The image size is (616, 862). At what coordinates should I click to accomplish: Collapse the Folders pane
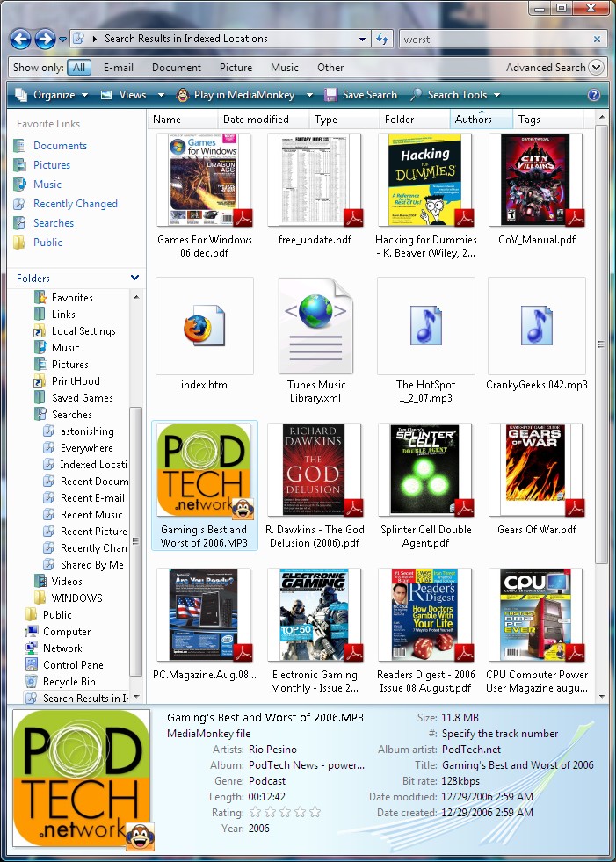[x=134, y=279]
